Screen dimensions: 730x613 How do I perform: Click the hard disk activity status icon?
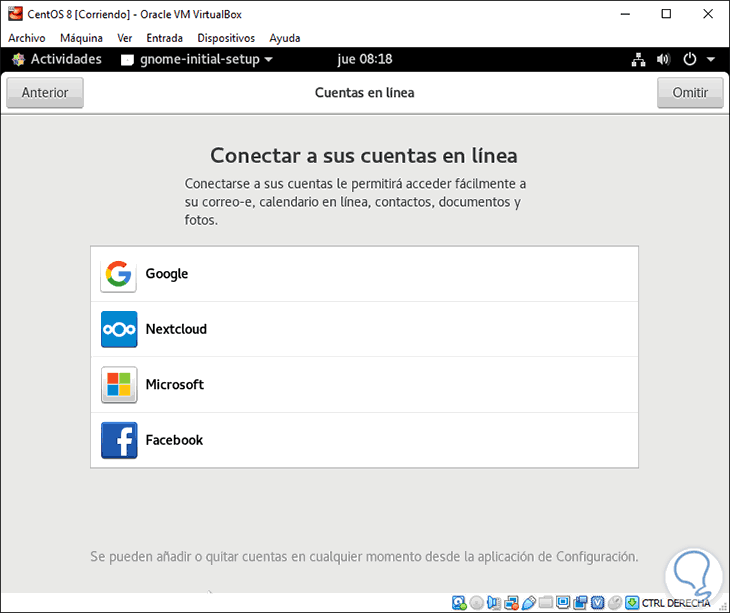point(459,603)
